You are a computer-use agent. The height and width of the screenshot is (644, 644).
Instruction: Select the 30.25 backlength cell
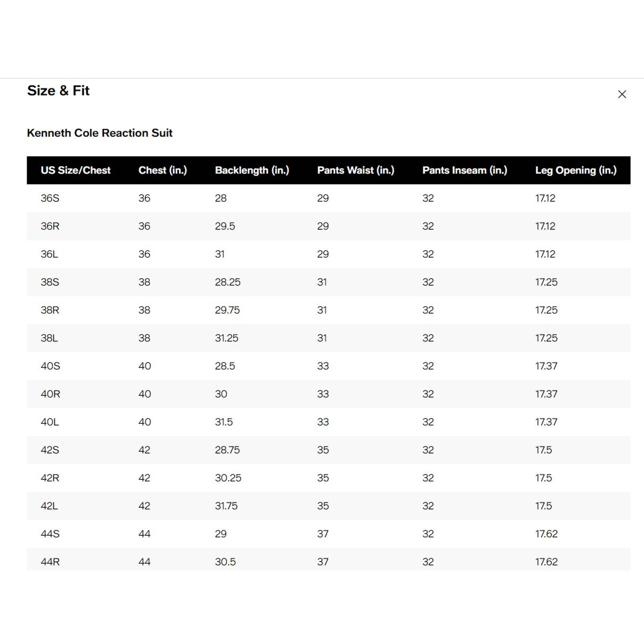[x=228, y=478]
